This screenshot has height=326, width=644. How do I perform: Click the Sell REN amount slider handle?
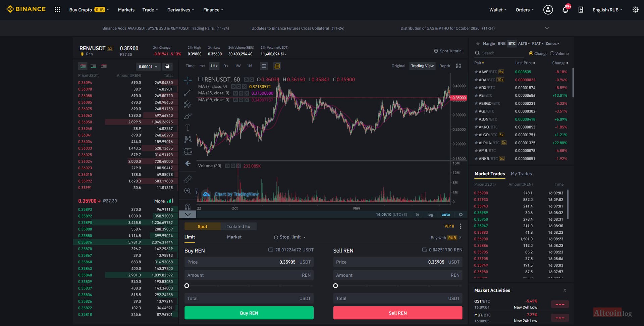click(335, 286)
